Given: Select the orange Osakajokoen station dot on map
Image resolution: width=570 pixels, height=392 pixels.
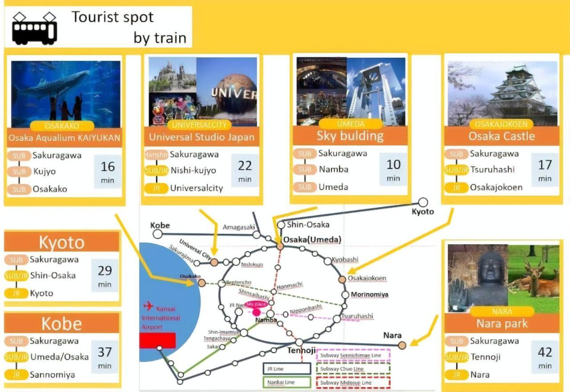Looking at the screenshot, I should click(x=342, y=279).
